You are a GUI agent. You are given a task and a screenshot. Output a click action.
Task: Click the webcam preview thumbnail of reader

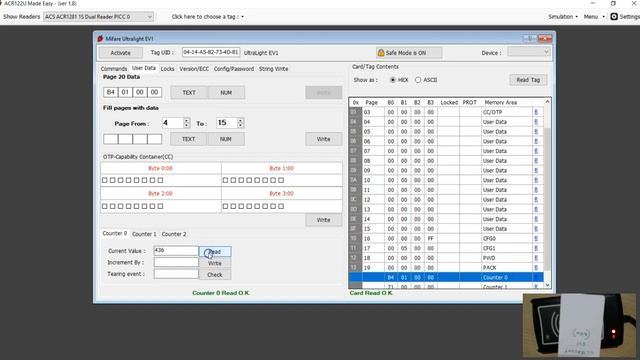(x=579, y=325)
